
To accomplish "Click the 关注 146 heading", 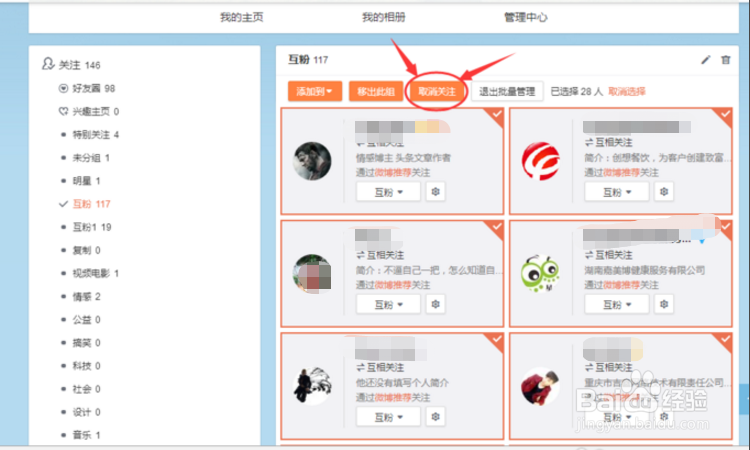I will (x=79, y=65).
